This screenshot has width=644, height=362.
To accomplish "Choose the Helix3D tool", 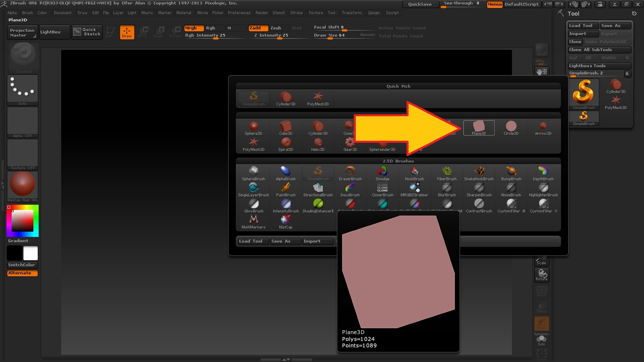I will (318, 144).
